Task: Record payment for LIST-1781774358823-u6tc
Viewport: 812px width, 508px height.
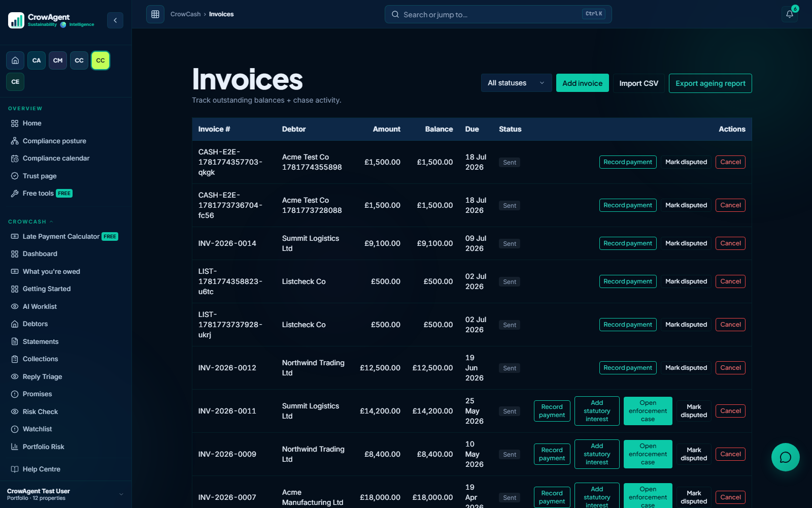Action: [628, 281]
